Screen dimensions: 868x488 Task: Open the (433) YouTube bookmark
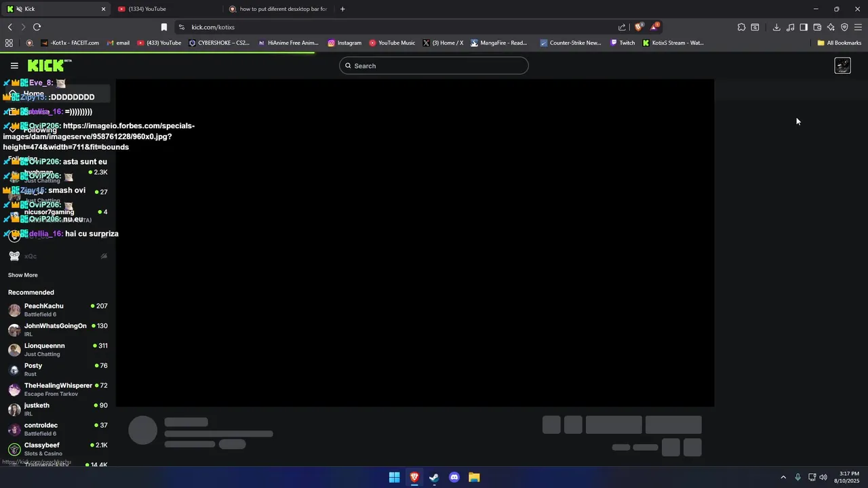point(159,43)
